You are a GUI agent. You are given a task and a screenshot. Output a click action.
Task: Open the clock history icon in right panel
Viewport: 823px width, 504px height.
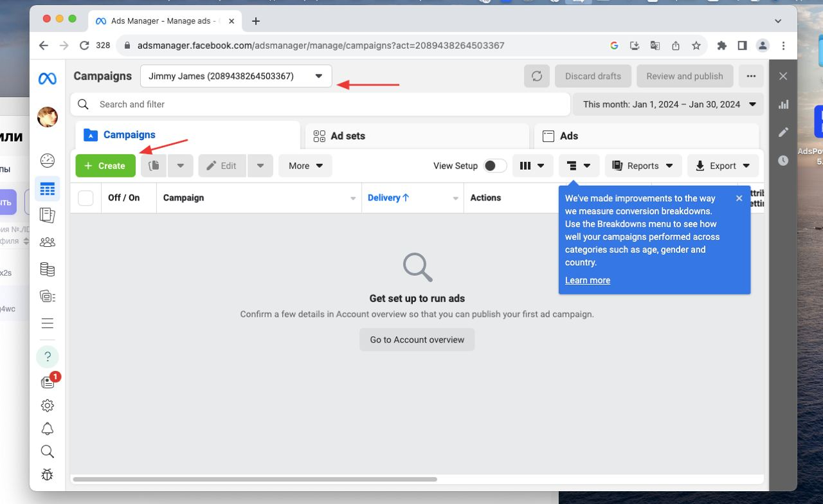coord(783,161)
